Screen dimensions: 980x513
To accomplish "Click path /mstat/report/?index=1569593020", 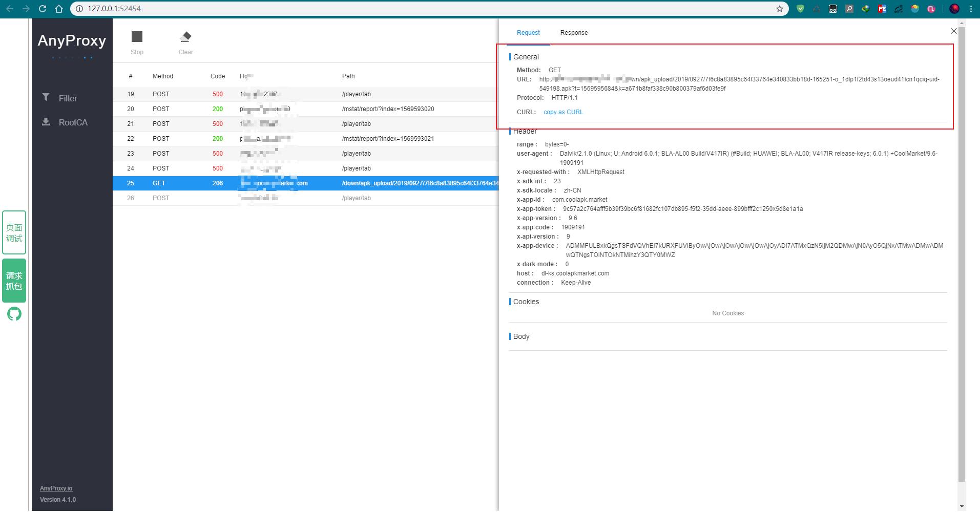I will click(x=388, y=109).
